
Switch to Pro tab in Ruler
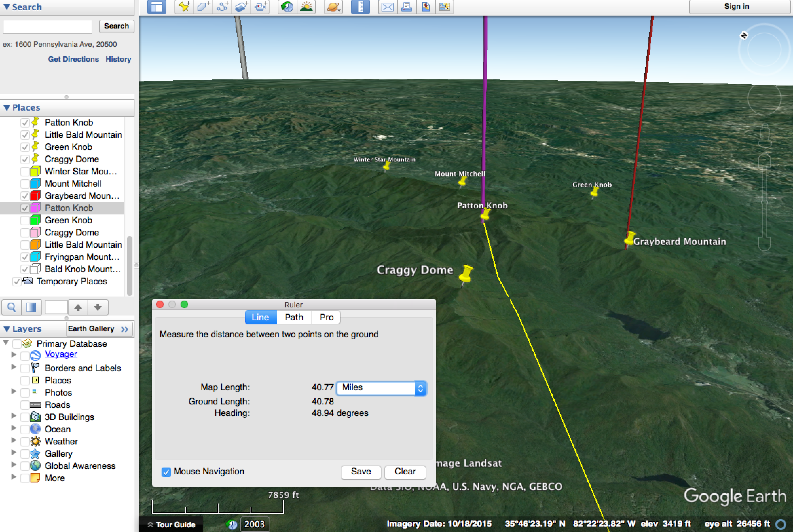[x=326, y=317]
